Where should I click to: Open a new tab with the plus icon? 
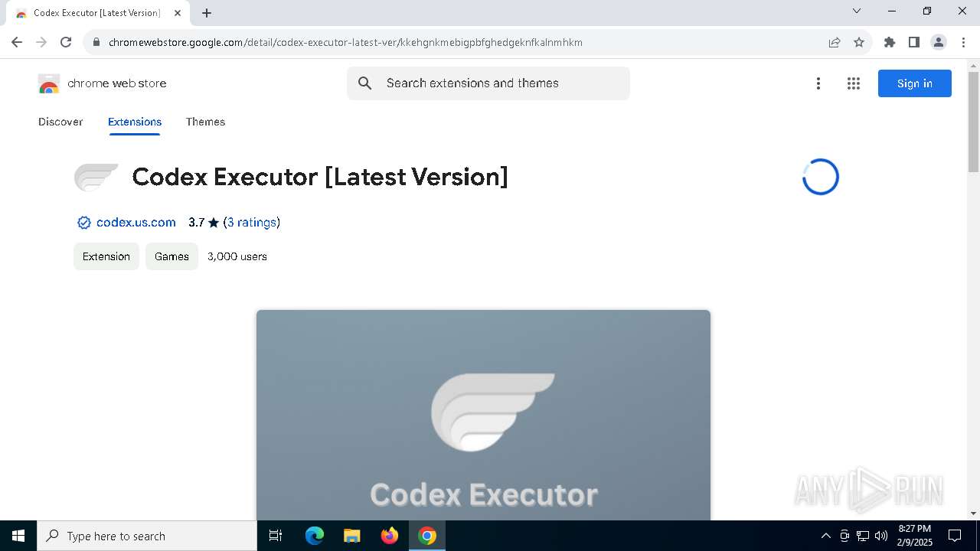pyautogui.click(x=207, y=13)
